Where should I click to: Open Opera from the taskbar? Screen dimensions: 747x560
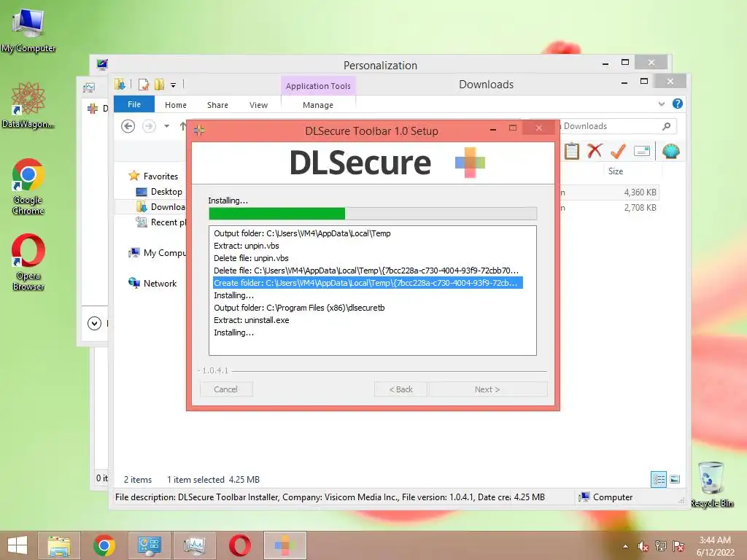[x=239, y=545]
